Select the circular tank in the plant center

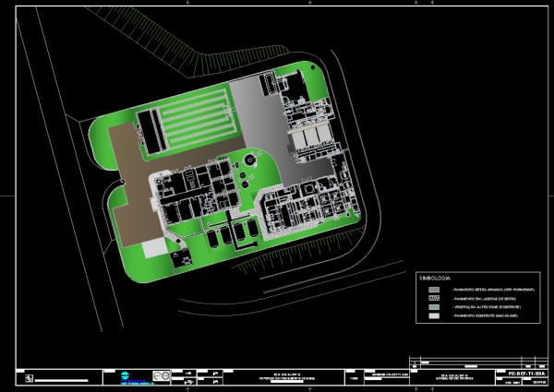[249, 160]
